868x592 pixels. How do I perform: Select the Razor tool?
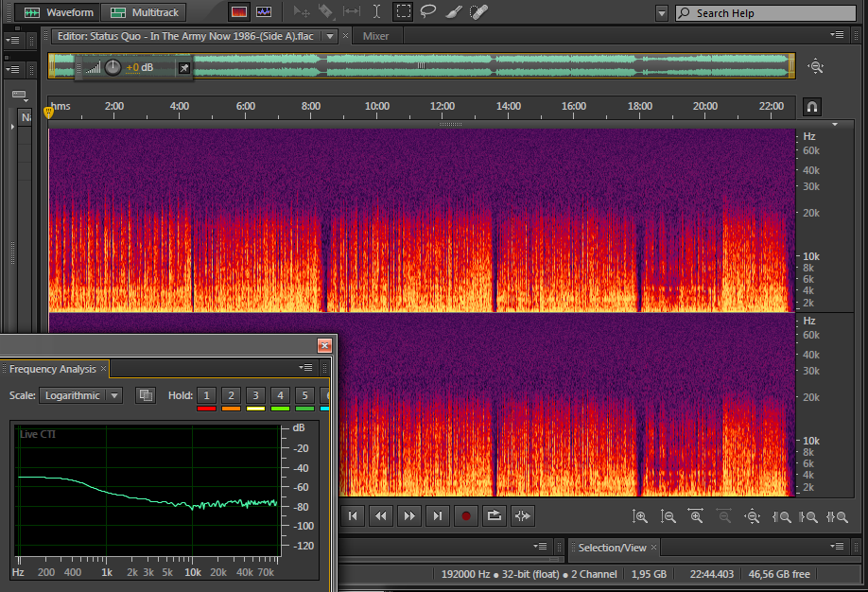point(326,11)
